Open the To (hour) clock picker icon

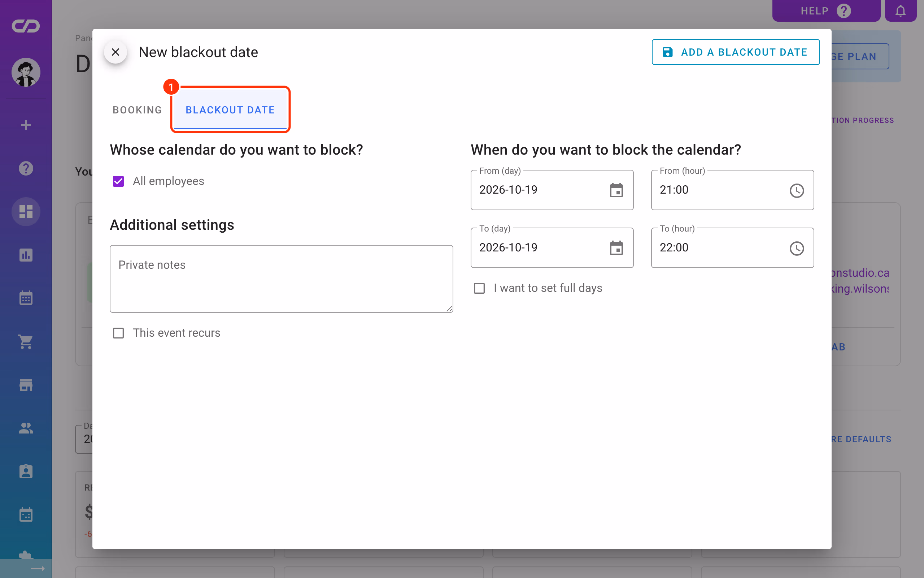[x=797, y=249]
